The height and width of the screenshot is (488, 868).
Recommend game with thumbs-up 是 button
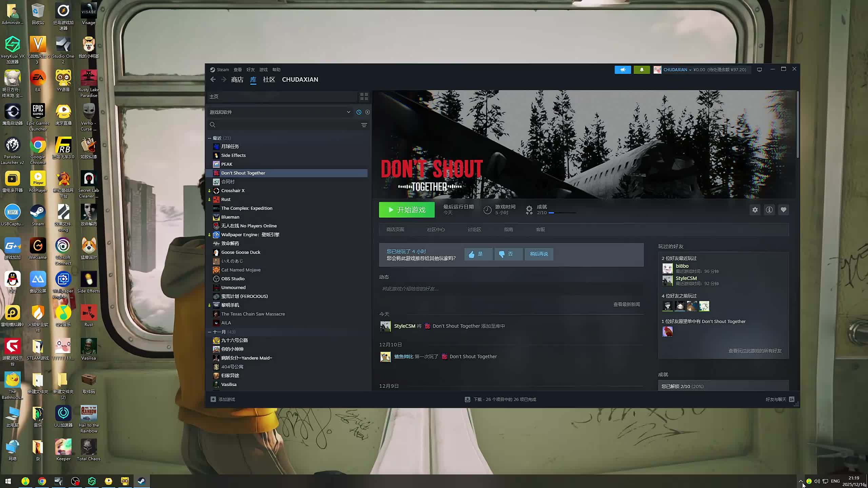pyautogui.click(x=478, y=254)
